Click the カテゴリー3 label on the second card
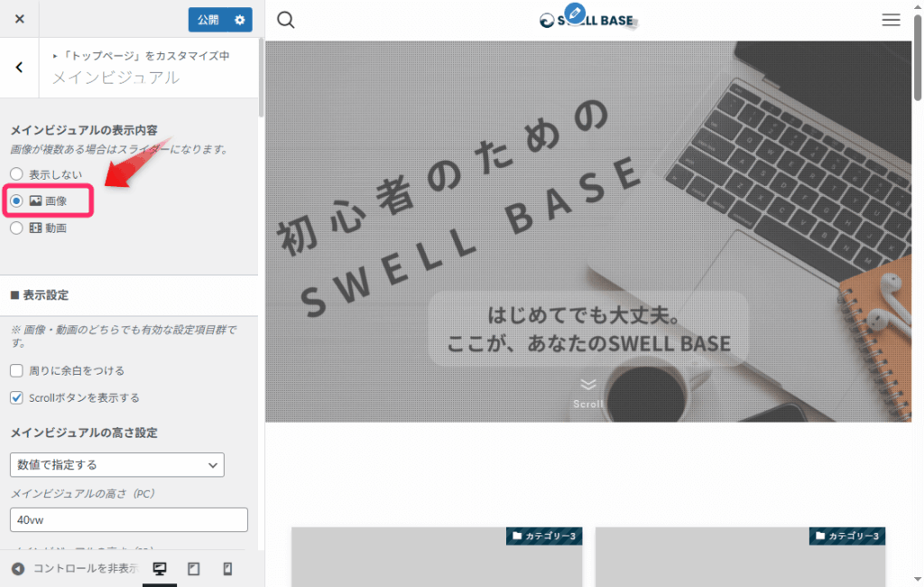924x587 pixels. [847, 536]
